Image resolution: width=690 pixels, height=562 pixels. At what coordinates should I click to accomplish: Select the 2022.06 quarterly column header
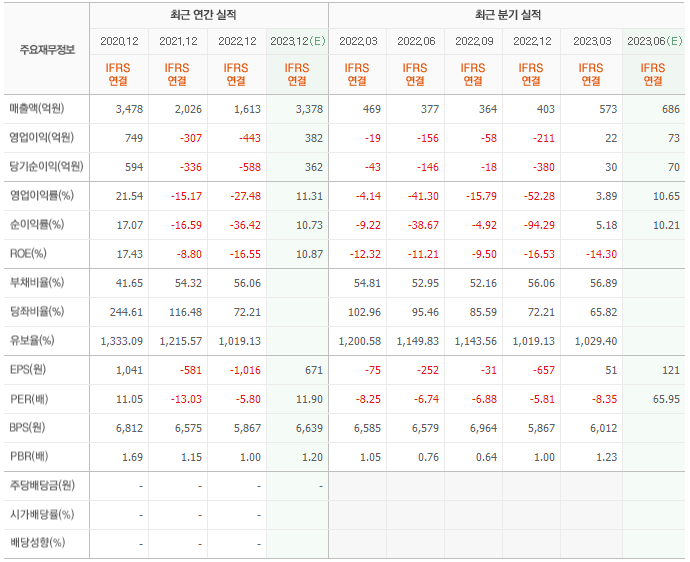coord(416,41)
